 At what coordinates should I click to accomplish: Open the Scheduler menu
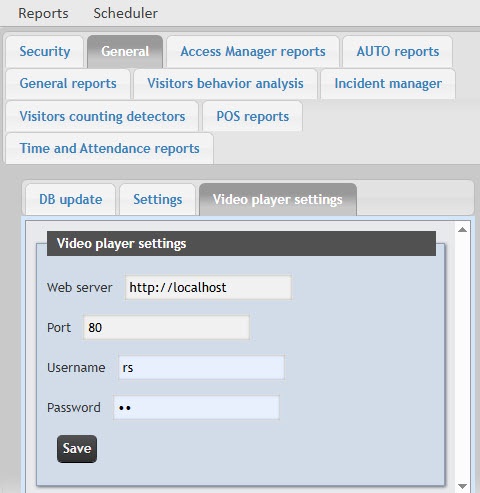(x=125, y=13)
